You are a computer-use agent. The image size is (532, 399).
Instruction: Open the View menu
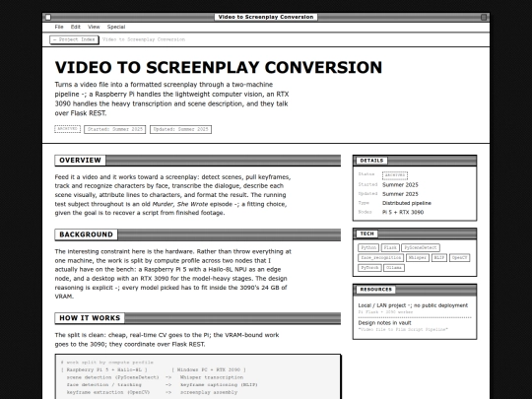[x=94, y=27]
